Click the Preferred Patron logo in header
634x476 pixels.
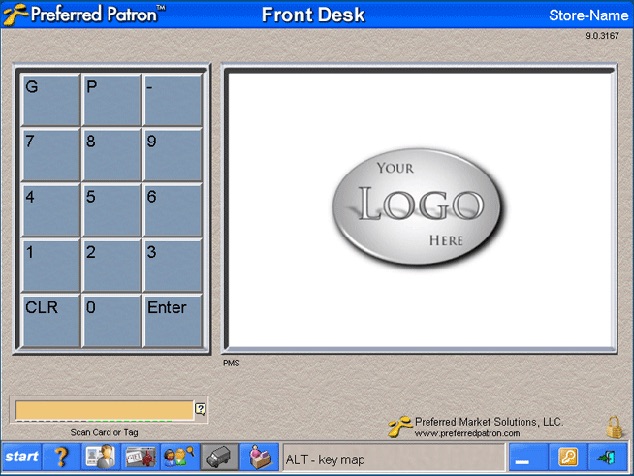[84, 14]
